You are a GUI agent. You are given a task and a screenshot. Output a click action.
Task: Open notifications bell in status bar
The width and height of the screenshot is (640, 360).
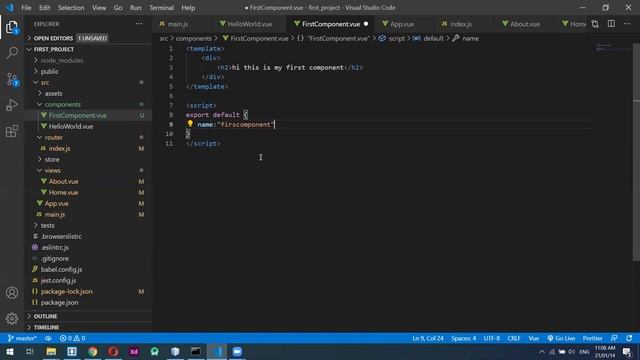[629, 338]
